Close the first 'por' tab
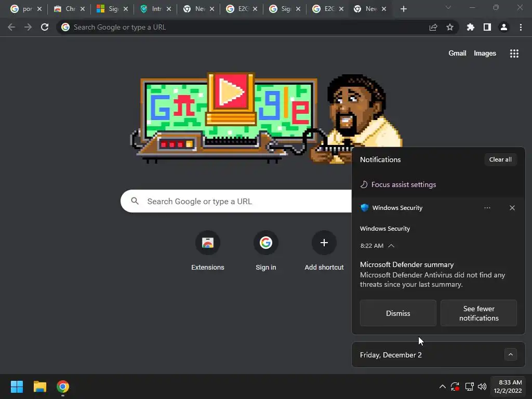This screenshot has height=399, width=532. pos(39,9)
